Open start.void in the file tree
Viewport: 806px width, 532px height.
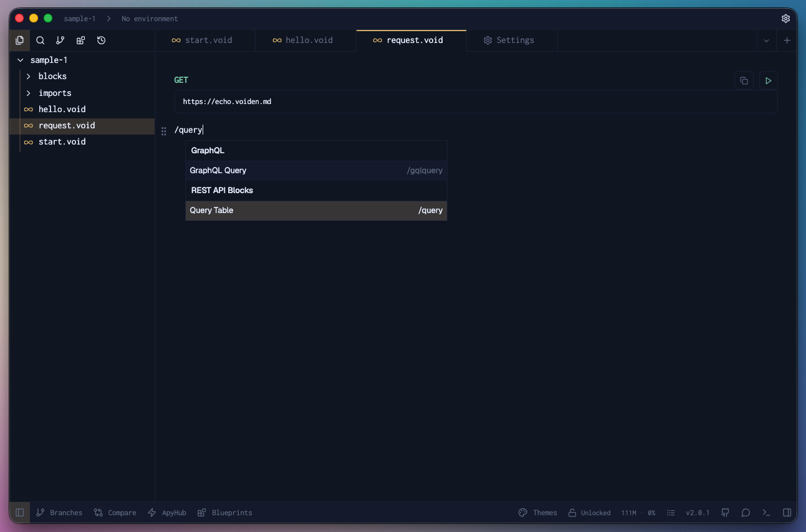82,141
